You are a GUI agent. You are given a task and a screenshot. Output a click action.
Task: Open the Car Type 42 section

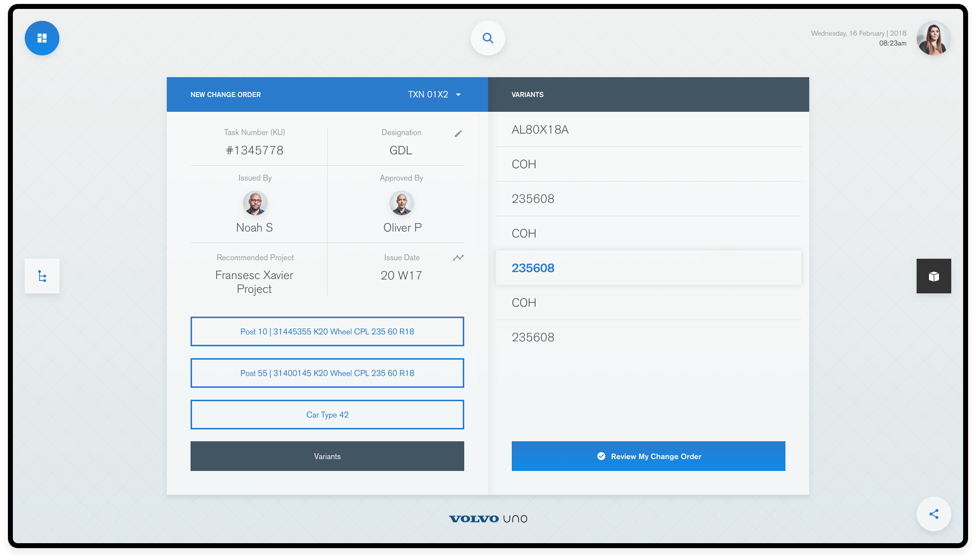click(327, 415)
